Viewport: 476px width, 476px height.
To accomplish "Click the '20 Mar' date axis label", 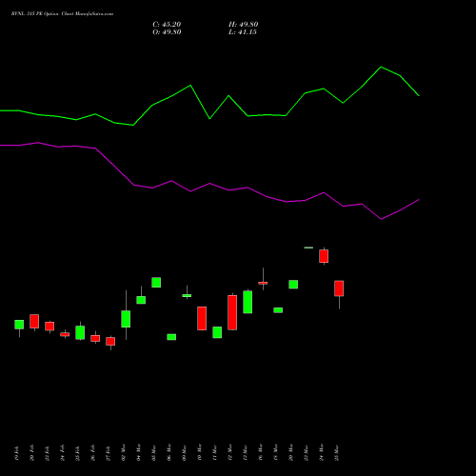I will pyautogui.click(x=291, y=452).
